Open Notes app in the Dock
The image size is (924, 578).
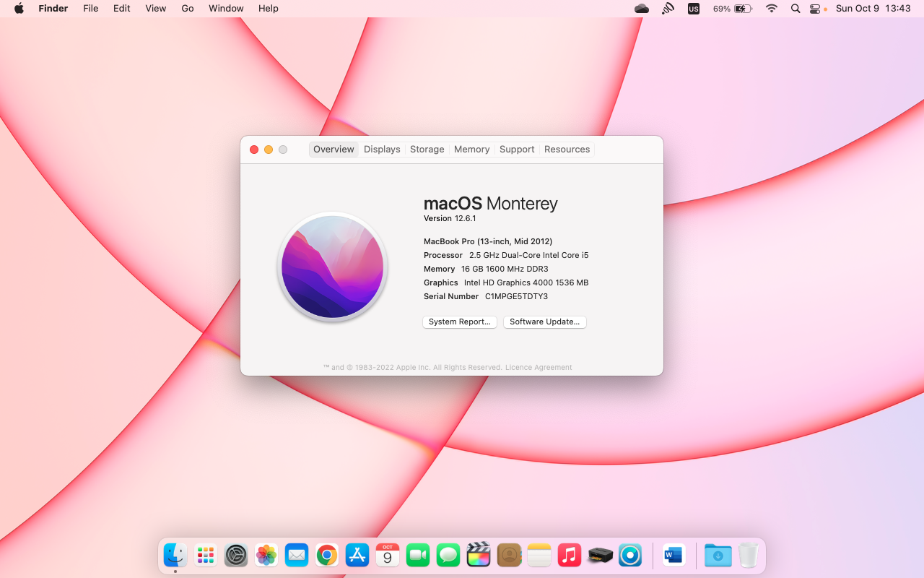[x=539, y=555]
